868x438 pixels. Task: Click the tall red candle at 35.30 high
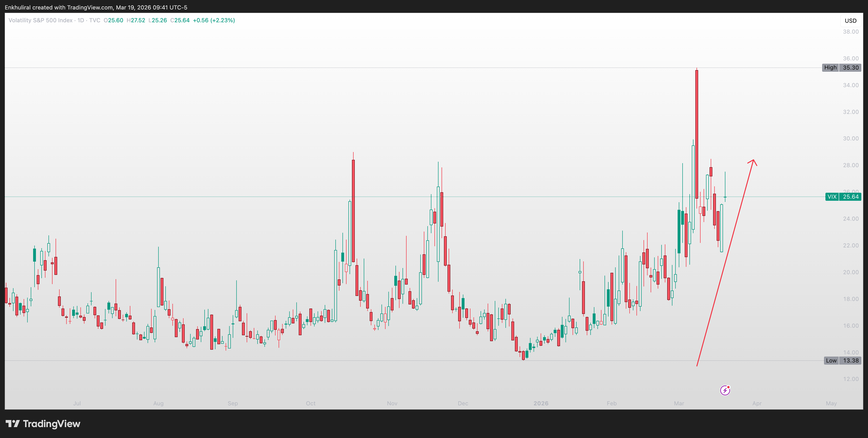click(697, 135)
